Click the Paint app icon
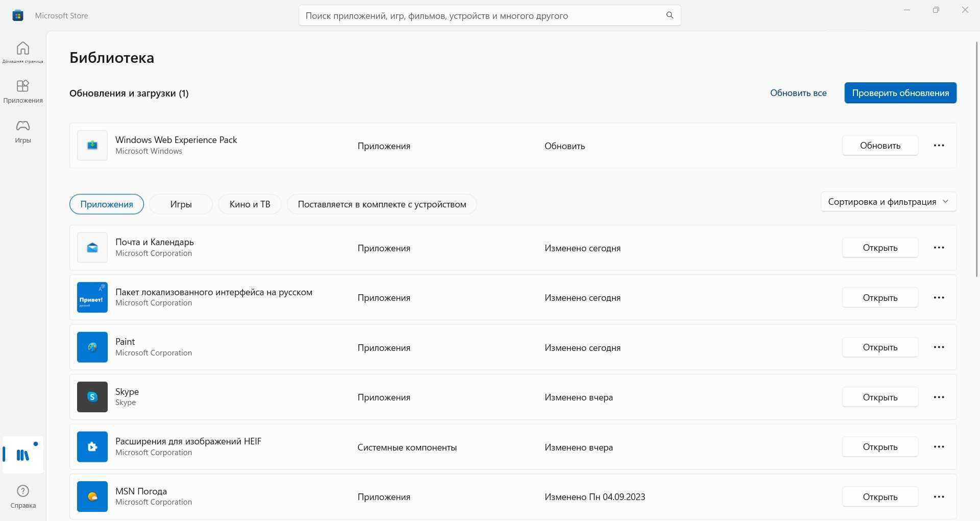980x521 pixels. coord(92,347)
